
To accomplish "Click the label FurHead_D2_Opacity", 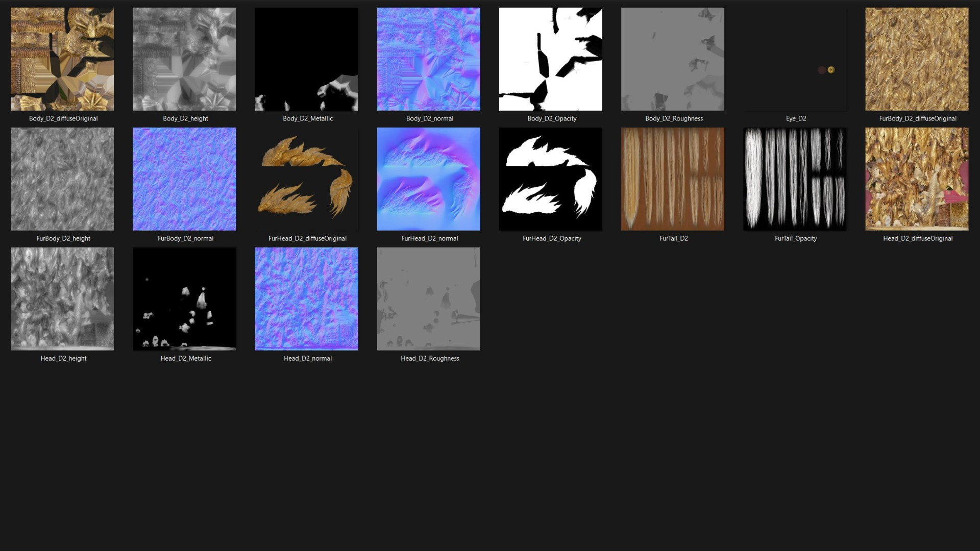I will [x=552, y=238].
